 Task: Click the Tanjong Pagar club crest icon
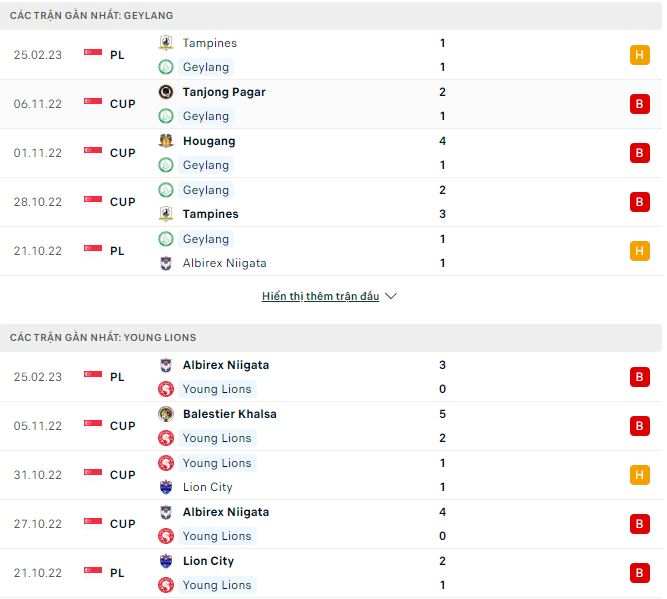166,92
